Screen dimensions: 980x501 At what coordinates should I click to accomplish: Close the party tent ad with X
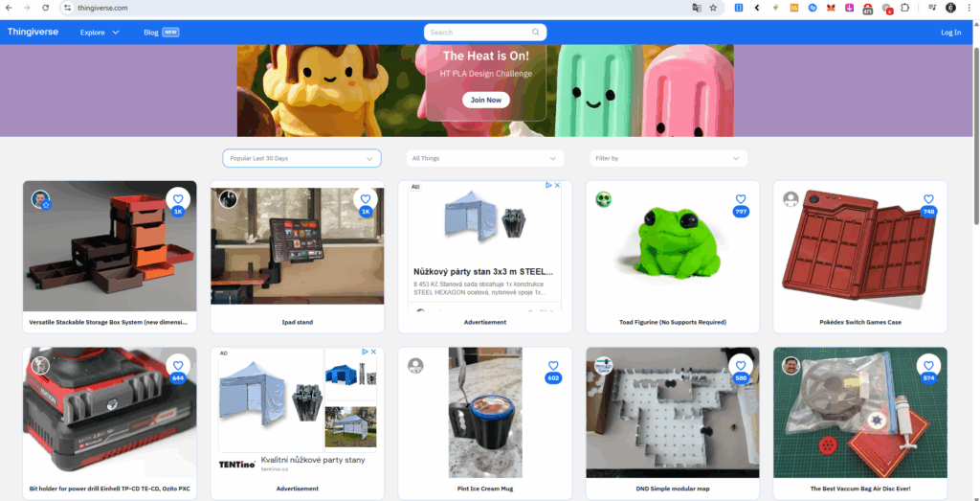coord(558,186)
